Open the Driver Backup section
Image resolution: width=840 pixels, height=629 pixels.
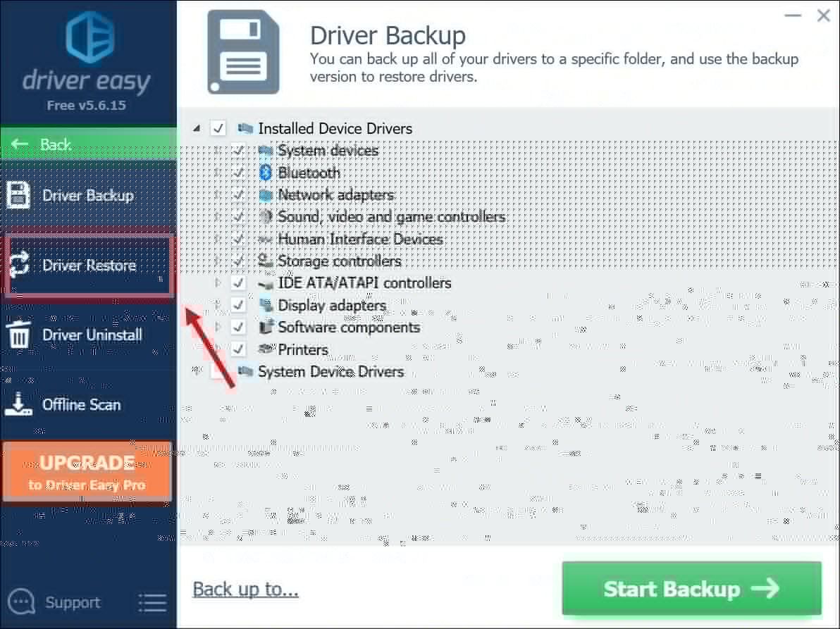pos(88,195)
